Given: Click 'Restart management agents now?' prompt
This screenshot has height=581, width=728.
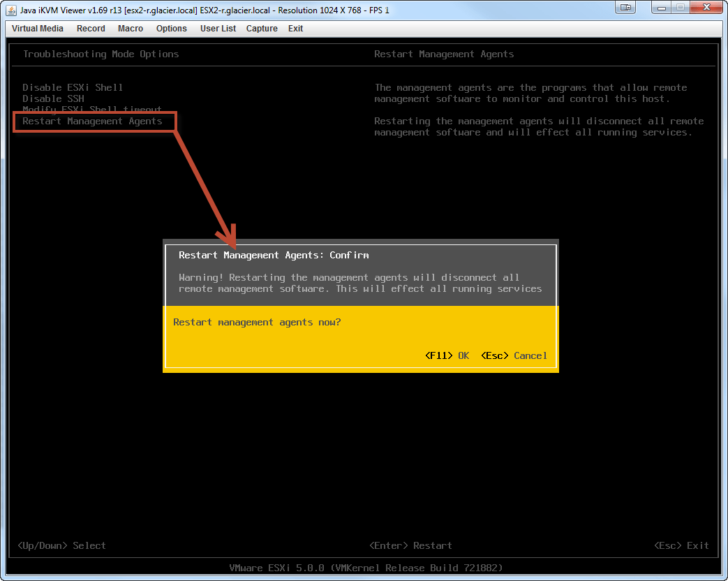Looking at the screenshot, I should tap(257, 323).
